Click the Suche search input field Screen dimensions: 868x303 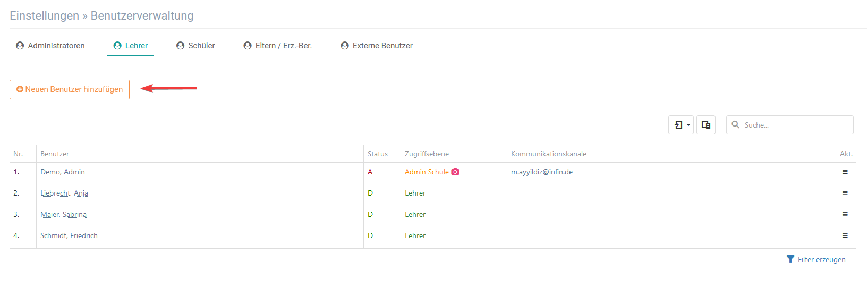(790, 125)
